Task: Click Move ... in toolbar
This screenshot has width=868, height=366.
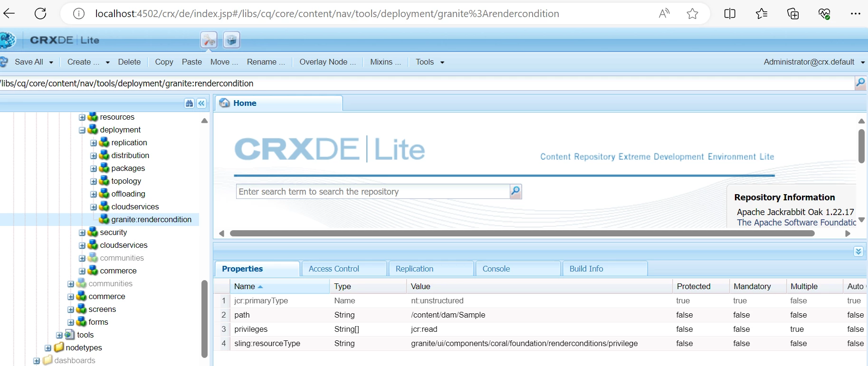Action: pyautogui.click(x=224, y=62)
